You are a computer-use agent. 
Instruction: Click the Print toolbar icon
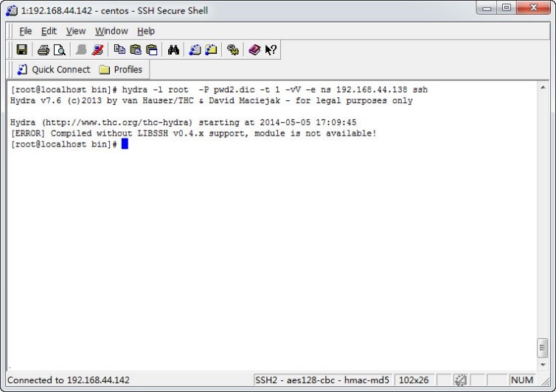pos(44,49)
